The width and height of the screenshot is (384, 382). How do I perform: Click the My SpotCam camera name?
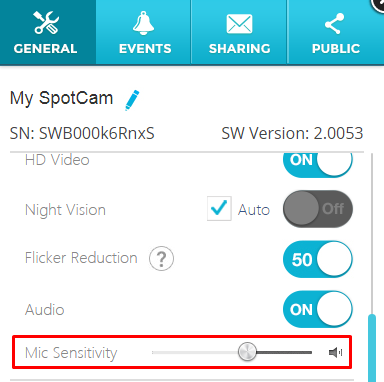coord(62,98)
